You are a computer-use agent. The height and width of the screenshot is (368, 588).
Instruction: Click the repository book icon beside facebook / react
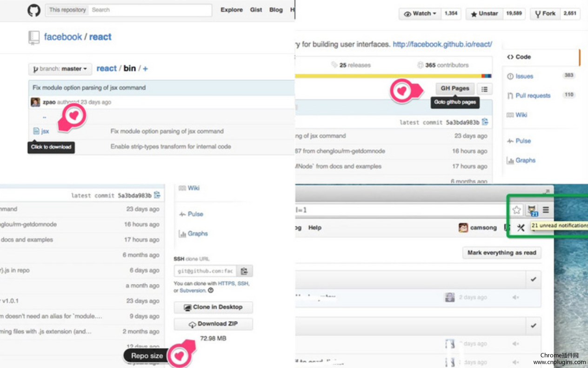[x=33, y=37]
